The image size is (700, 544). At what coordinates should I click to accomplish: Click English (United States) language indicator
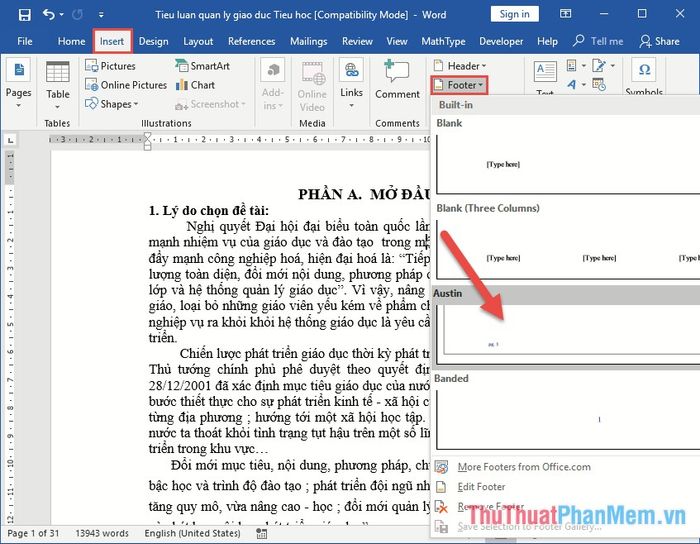click(x=192, y=533)
